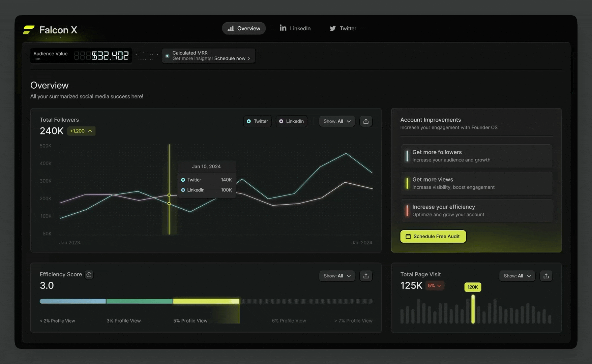592x364 pixels.
Task: Click the Jan 2023 axis label
Action: (x=69, y=243)
